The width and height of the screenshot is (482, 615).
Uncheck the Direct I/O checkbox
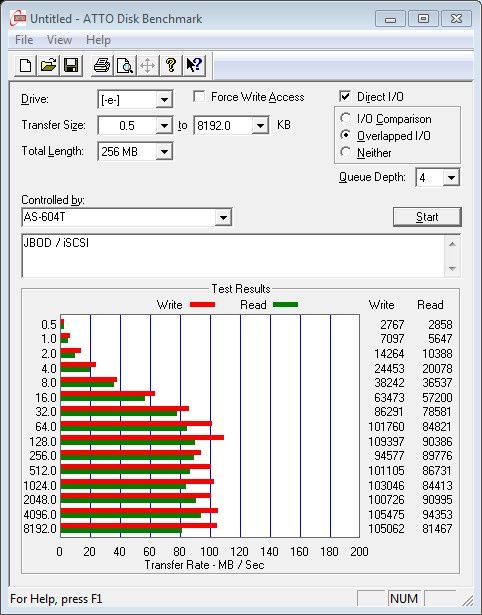pyautogui.click(x=345, y=96)
